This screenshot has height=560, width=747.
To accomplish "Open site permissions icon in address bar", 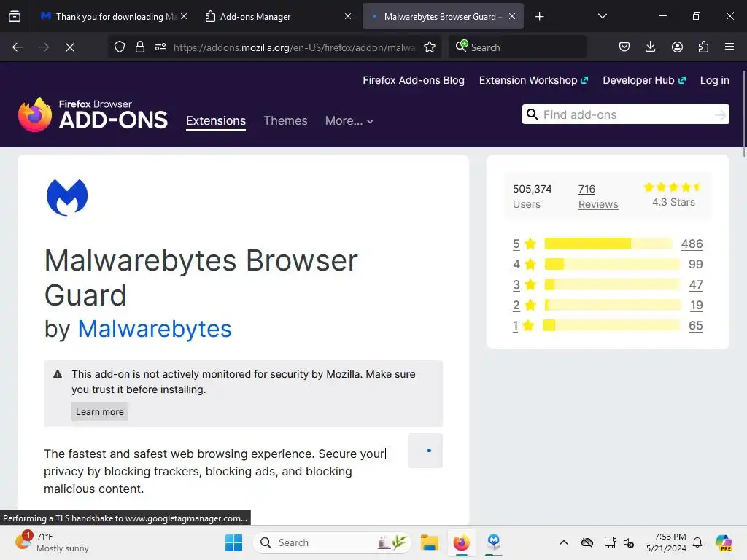I will [160, 47].
